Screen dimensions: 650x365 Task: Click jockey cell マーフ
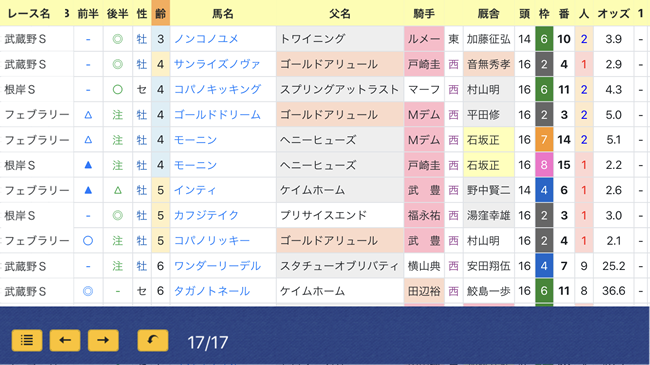[424, 90]
